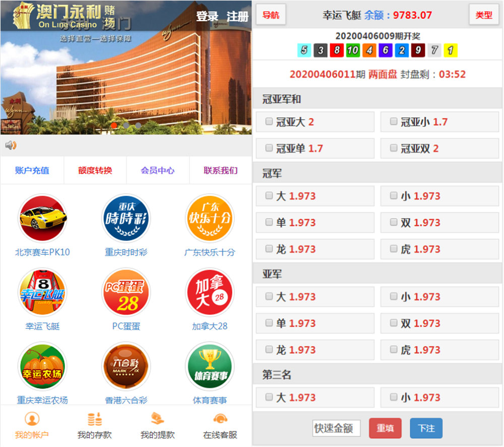Open the 加拿大28 game icon

tap(210, 293)
